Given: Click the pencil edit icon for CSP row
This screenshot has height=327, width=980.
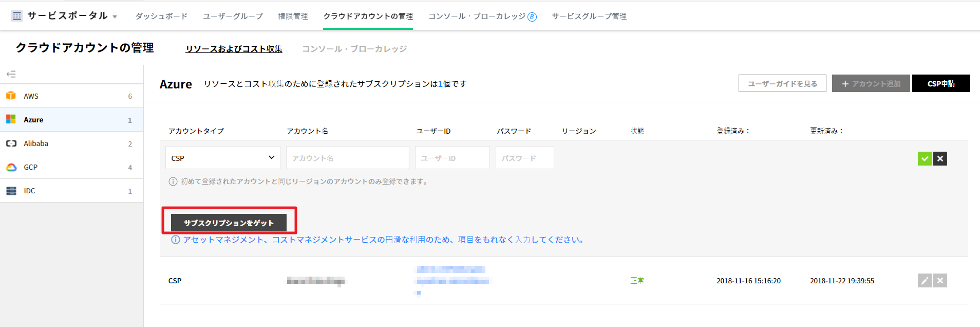Looking at the screenshot, I should [925, 281].
